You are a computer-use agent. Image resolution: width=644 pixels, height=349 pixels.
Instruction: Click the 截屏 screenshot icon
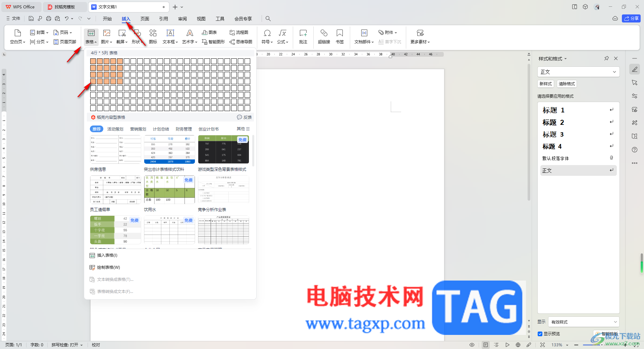tap(122, 33)
